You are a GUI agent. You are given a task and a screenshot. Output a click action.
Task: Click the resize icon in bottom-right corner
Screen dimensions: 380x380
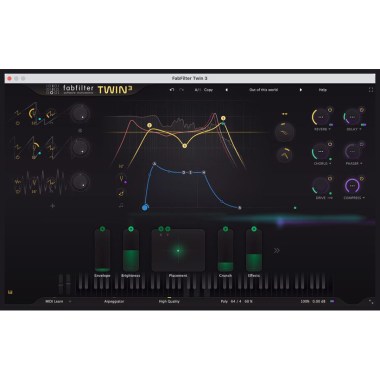[371, 301]
